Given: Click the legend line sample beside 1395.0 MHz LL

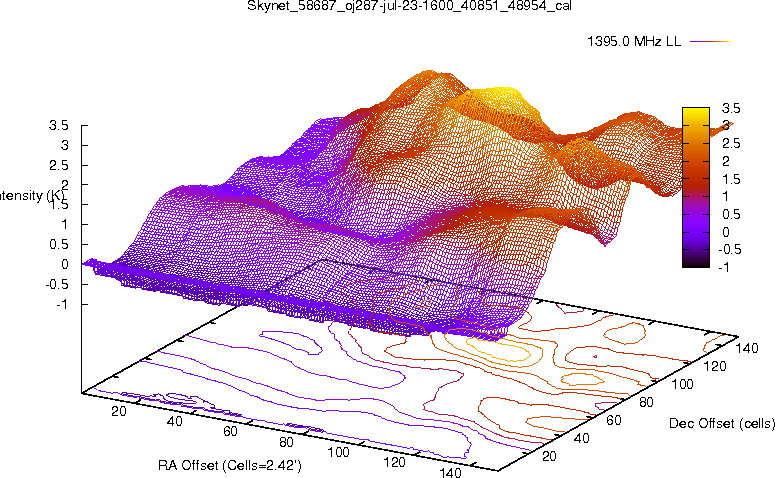Looking at the screenshot, I should [x=710, y=42].
